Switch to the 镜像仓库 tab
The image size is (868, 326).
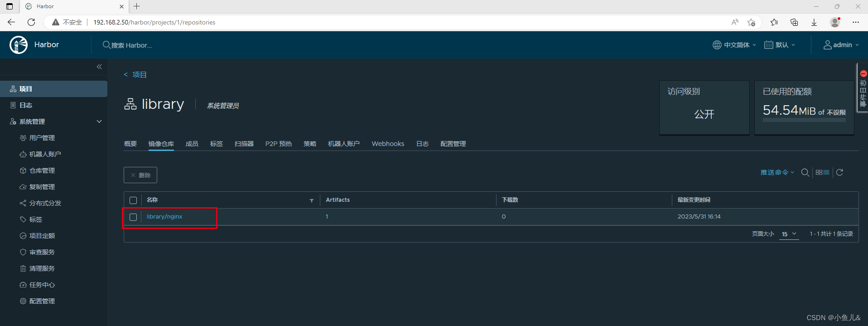pyautogui.click(x=161, y=144)
